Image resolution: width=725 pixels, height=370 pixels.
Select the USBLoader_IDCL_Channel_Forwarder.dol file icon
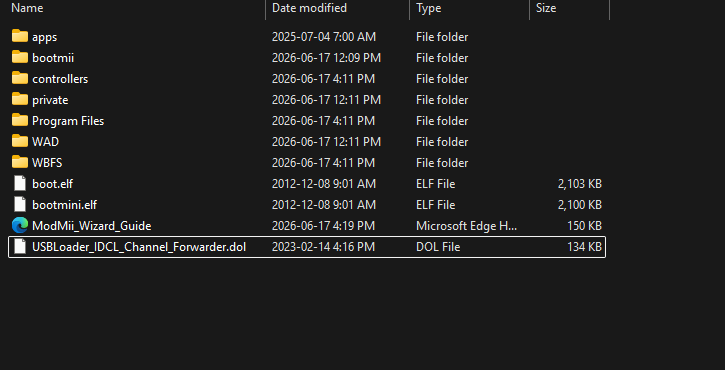(20, 247)
